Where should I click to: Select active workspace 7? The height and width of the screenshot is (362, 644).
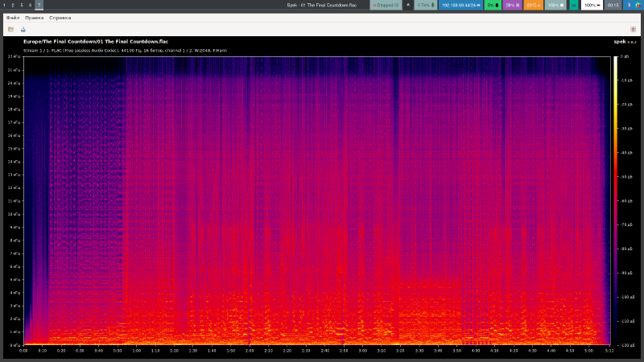click(39, 5)
